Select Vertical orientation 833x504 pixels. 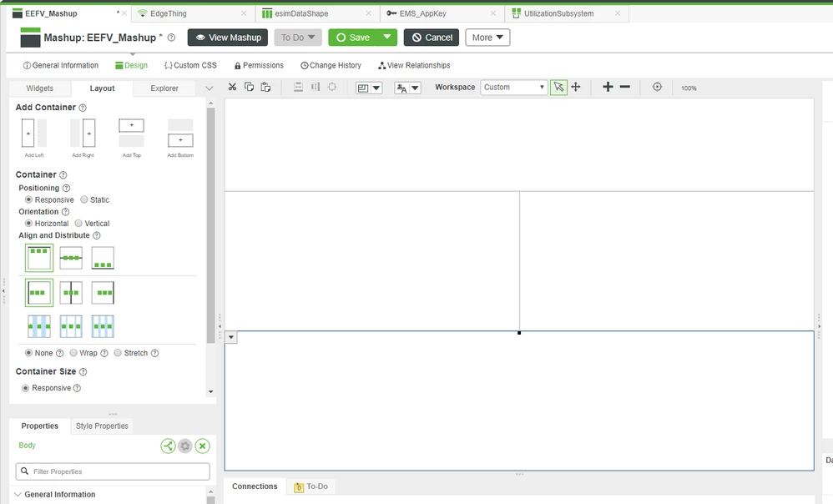(78, 223)
